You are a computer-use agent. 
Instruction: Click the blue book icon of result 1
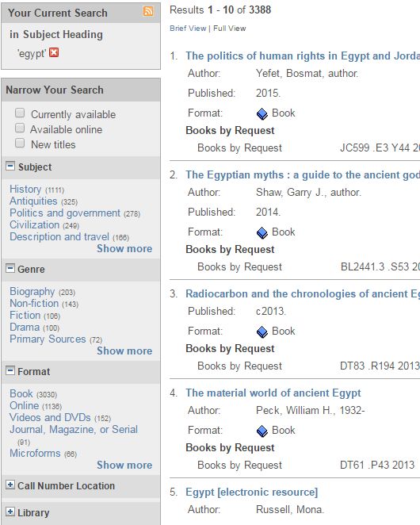tap(262, 114)
